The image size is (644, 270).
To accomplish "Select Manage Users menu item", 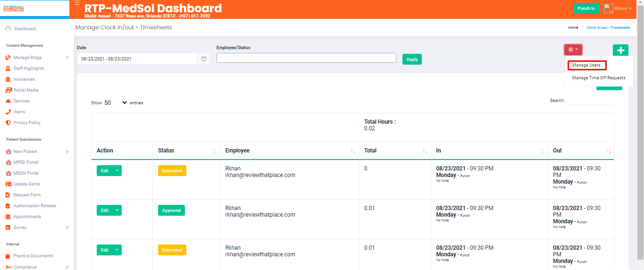I will click(586, 65).
